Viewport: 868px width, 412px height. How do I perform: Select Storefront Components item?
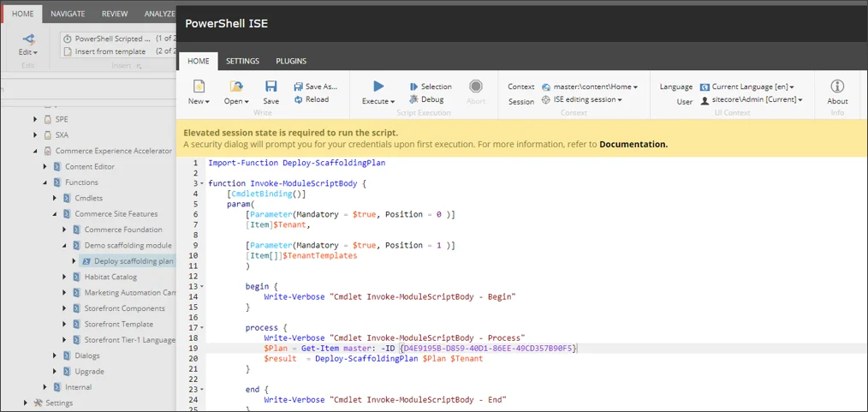click(125, 308)
